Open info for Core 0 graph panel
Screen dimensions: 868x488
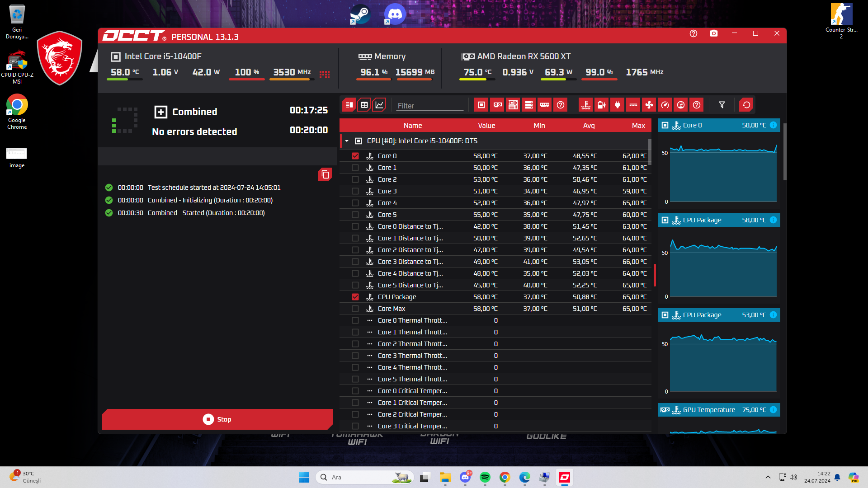pyautogui.click(x=774, y=125)
